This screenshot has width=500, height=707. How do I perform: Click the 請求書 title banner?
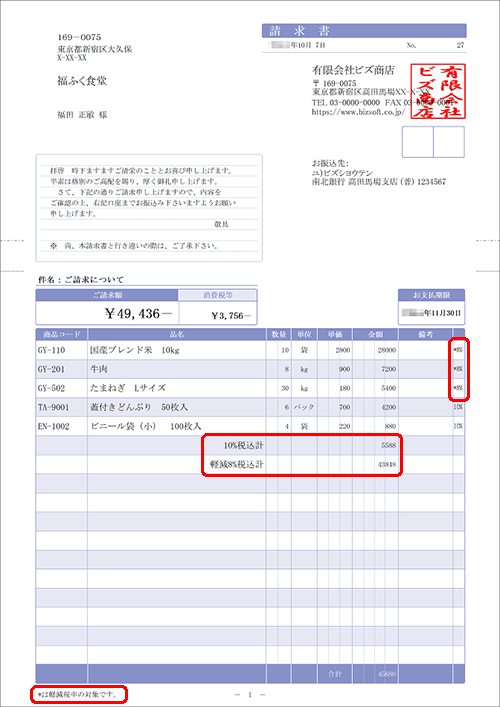tap(364, 31)
